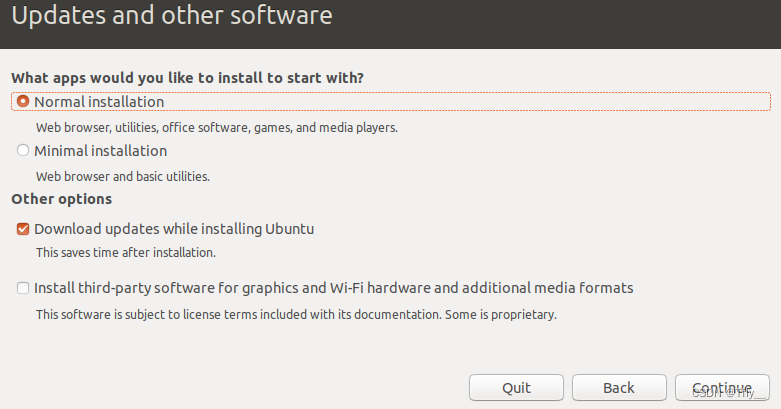Click the 'What apps would you like' heading

pyautogui.click(x=188, y=78)
